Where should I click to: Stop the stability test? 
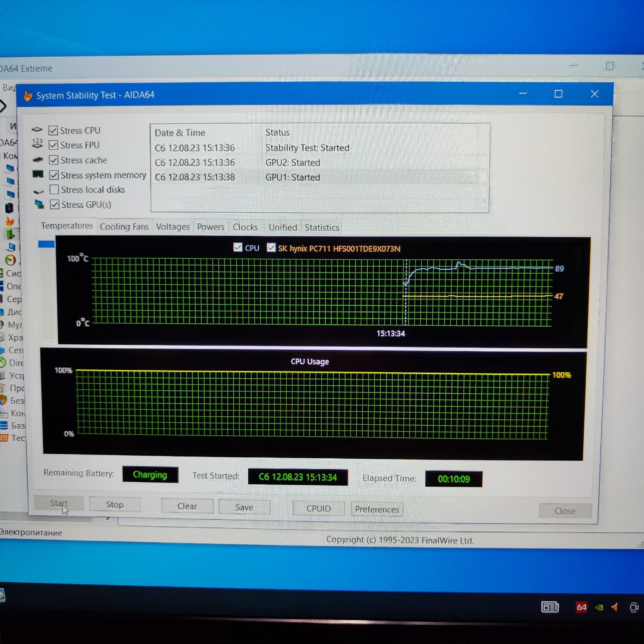click(x=114, y=504)
